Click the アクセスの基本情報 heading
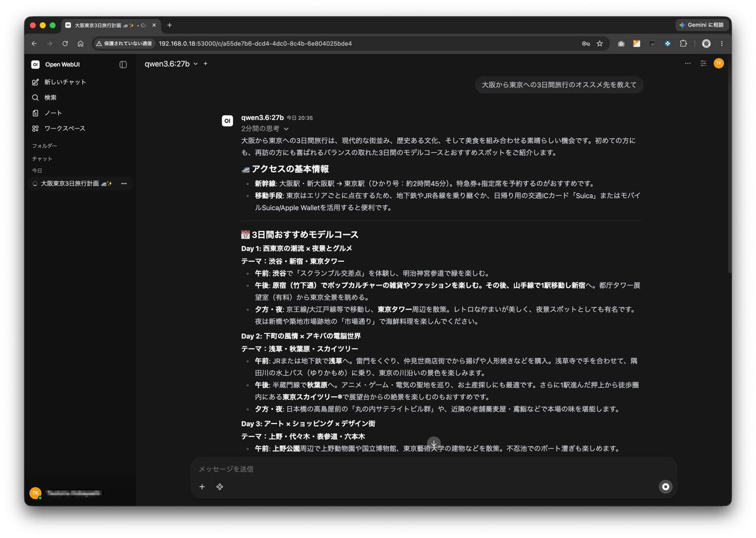 pos(285,169)
